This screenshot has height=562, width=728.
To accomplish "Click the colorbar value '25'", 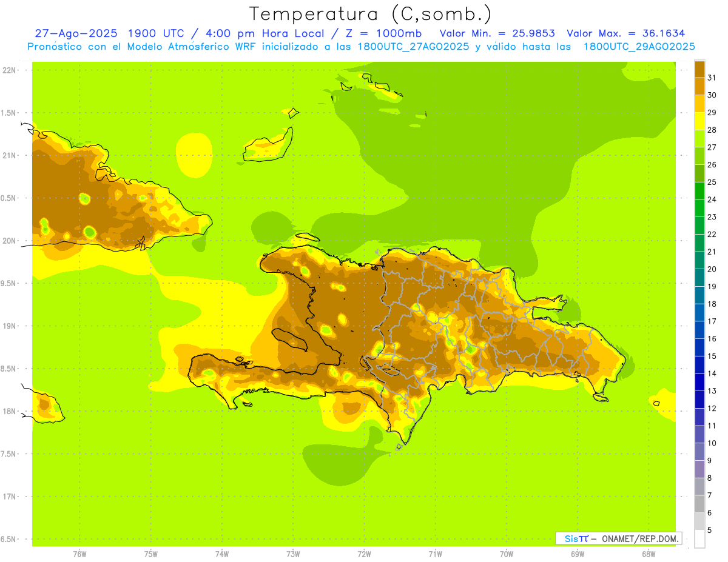I will (x=712, y=182).
